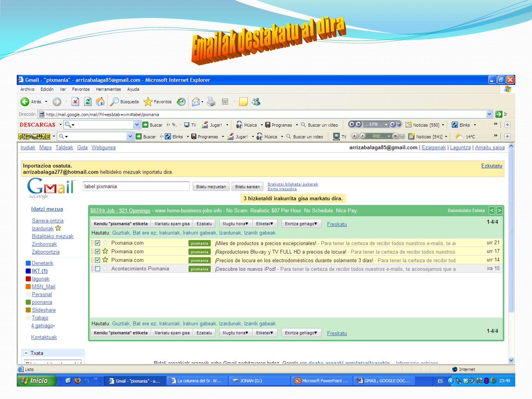The height and width of the screenshot is (399, 532).
Task: Click the Bilatu sarean button
Action: click(x=247, y=187)
